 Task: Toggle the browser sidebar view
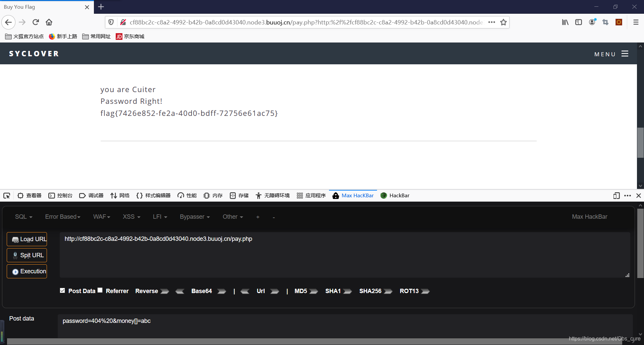click(579, 22)
